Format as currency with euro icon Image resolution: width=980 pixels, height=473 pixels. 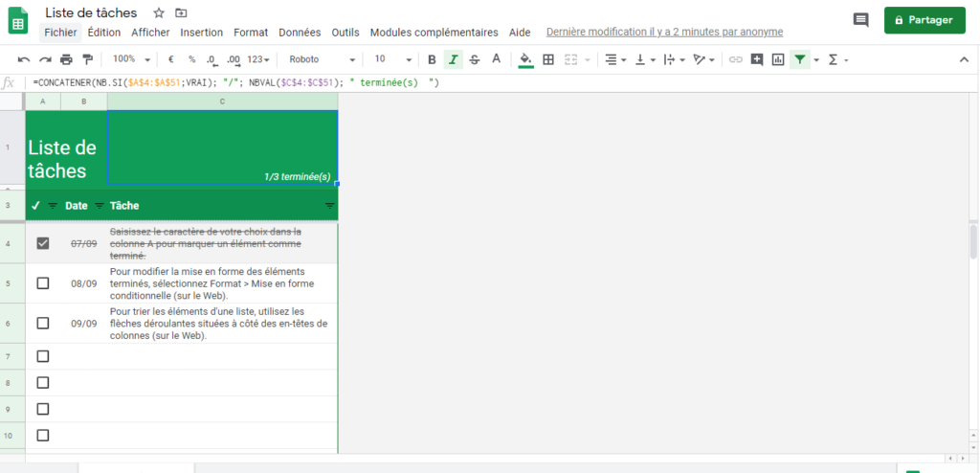coord(170,59)
